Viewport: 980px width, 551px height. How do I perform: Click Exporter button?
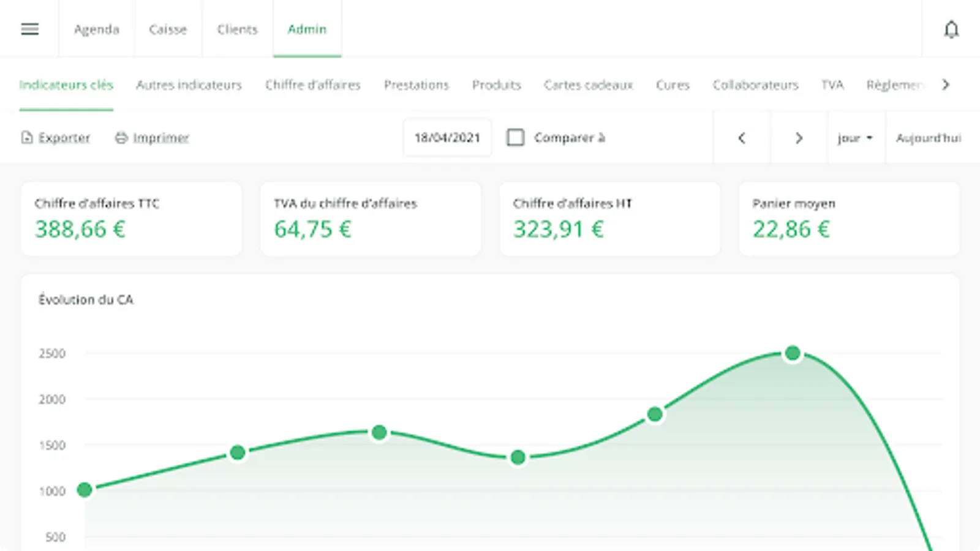(56, 138)
